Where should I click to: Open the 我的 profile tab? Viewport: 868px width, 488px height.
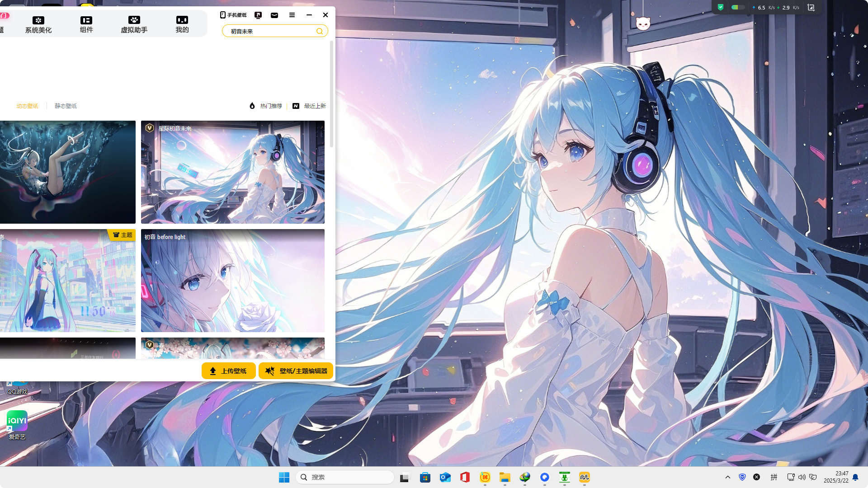click(x=182, y=24)
